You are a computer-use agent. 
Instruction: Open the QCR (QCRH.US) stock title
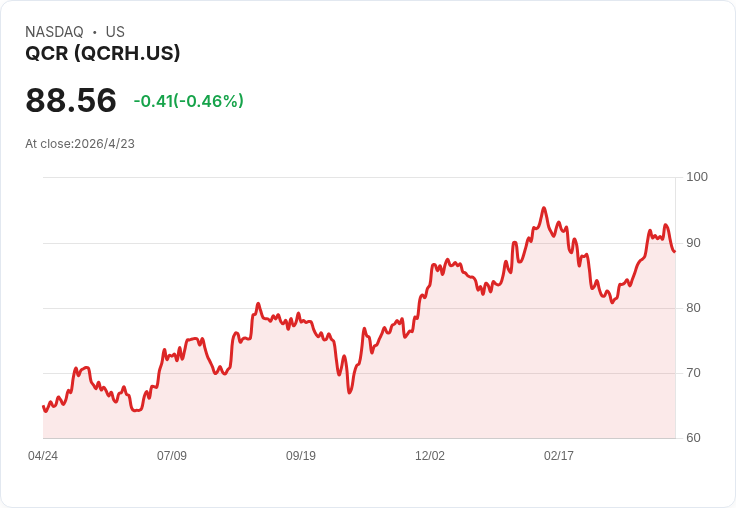tap(103, 54)
